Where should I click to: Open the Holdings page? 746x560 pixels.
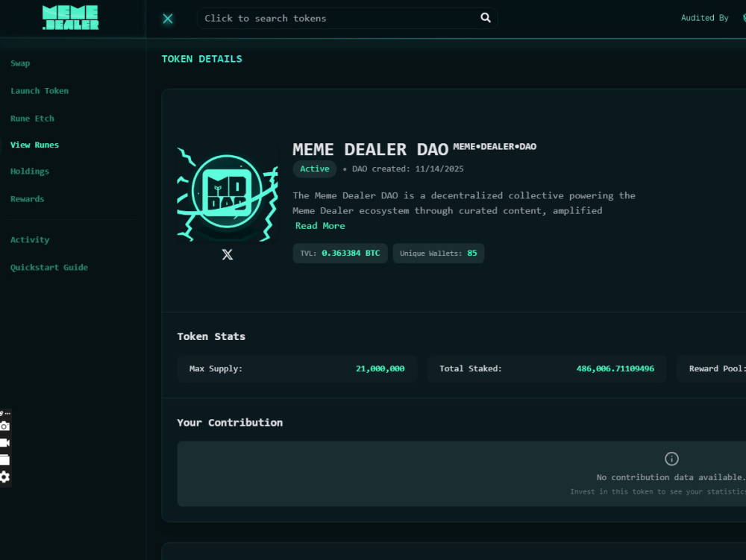pos(30,172)
